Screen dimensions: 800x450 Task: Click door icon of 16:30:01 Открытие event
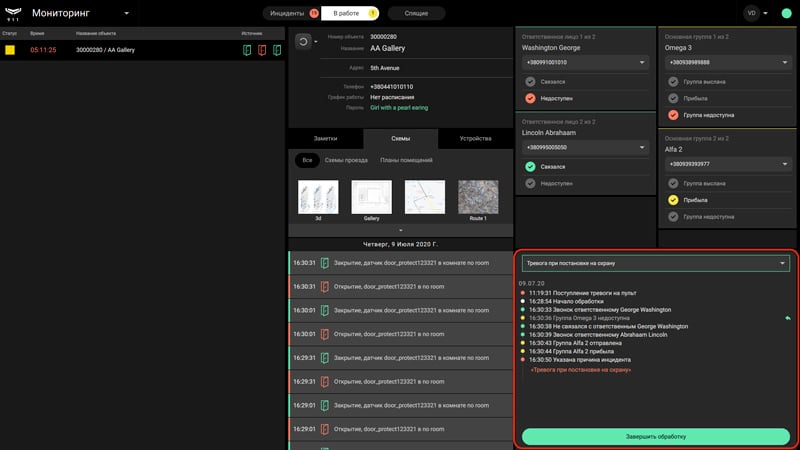click(324, 334)
